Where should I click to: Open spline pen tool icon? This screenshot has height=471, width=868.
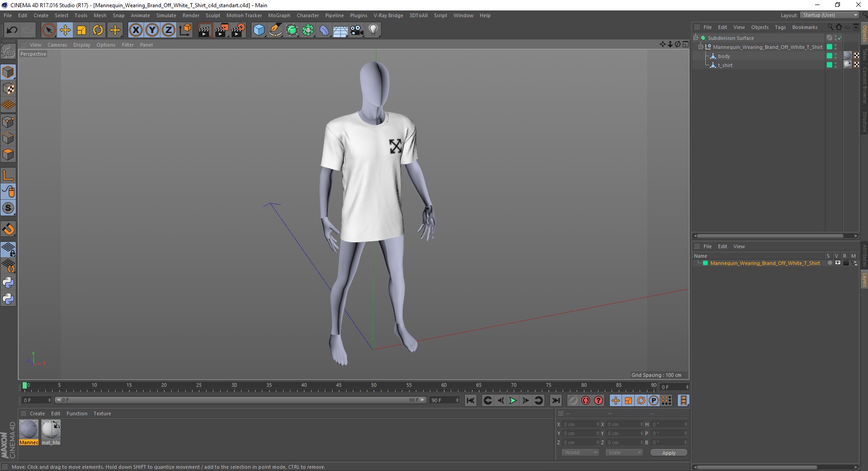[275, 30]
